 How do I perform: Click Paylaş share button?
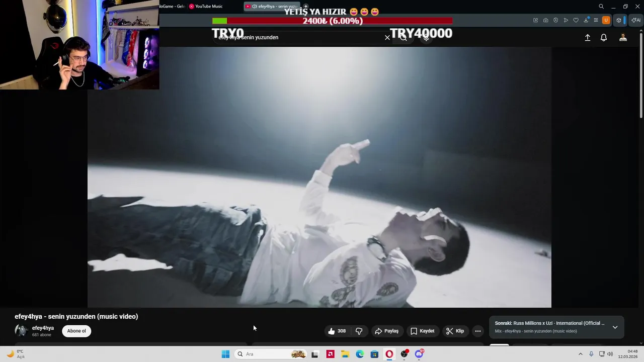(386, 331)
